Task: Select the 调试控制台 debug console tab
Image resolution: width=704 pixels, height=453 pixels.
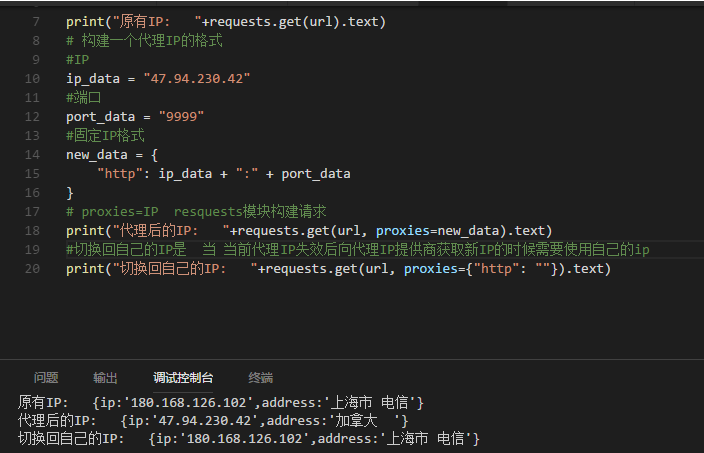Action: click(x=183, y=377)
